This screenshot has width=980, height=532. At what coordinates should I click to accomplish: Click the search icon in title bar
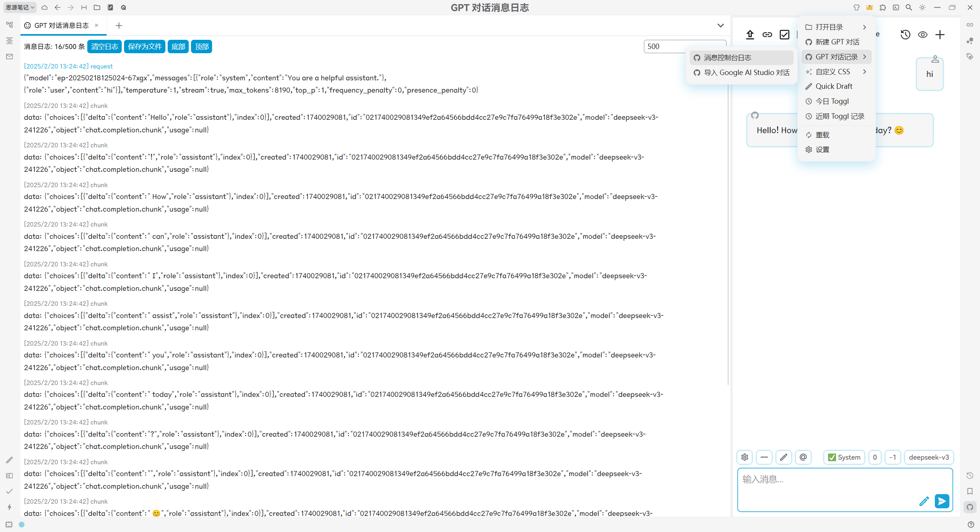point(909,7)
